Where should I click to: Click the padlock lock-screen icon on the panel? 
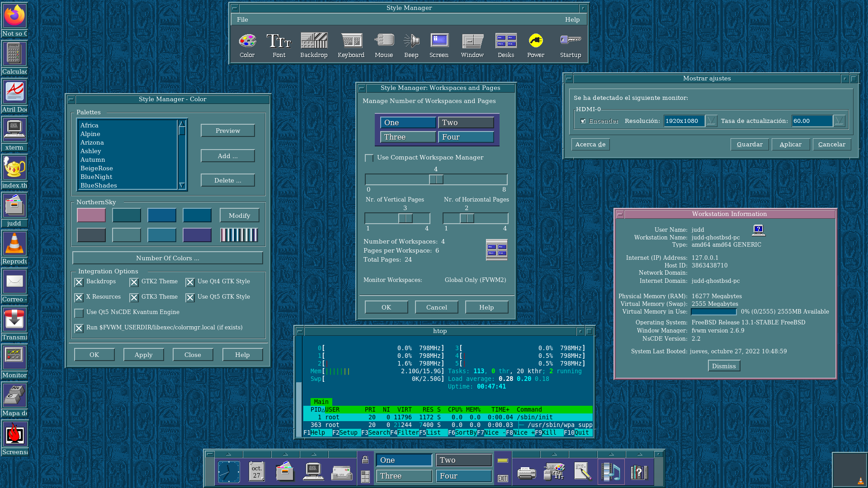click(x=365, y=460)
